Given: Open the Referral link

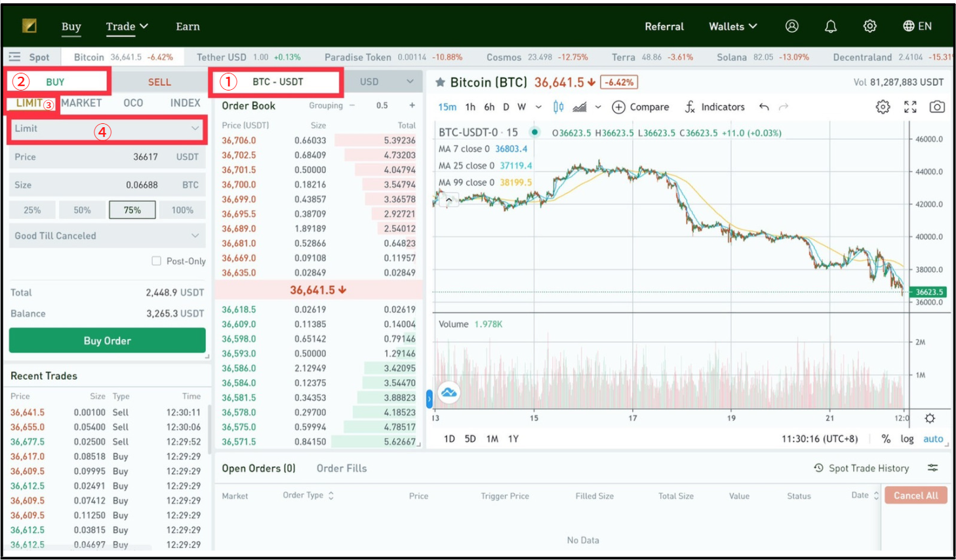Looking at the screenshot, I should tap(664, 26).
